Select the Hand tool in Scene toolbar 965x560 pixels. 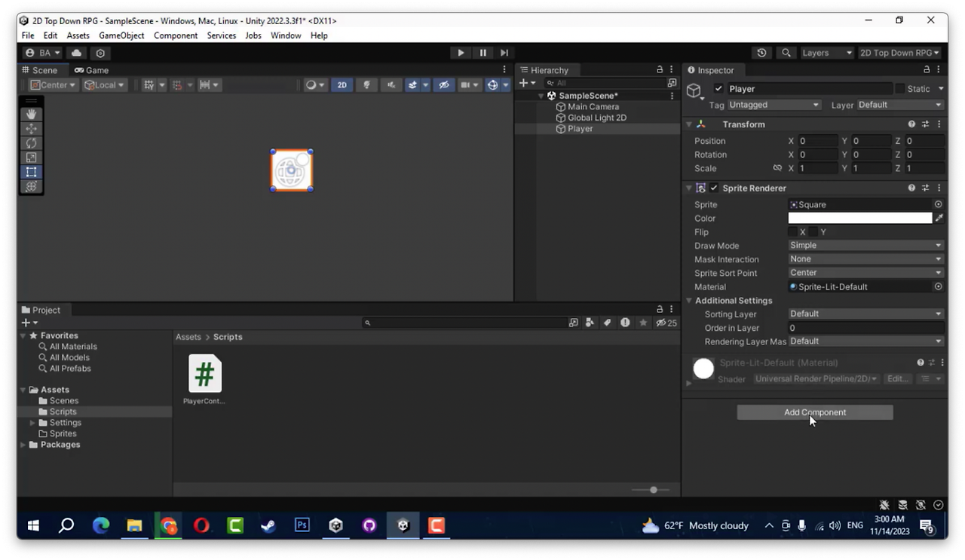(31, 114)
